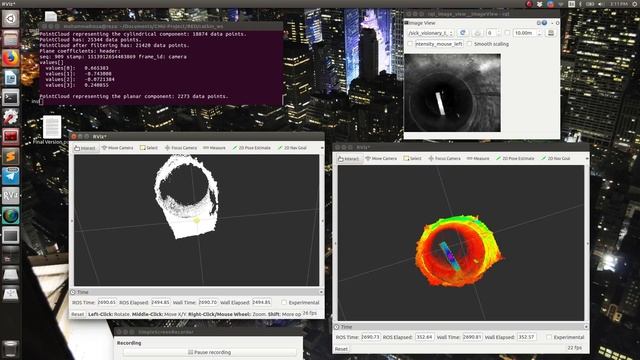This screenshot has height=360, width=640.
Task: Open the Final Version desktop file
Action: pos(51,130)
